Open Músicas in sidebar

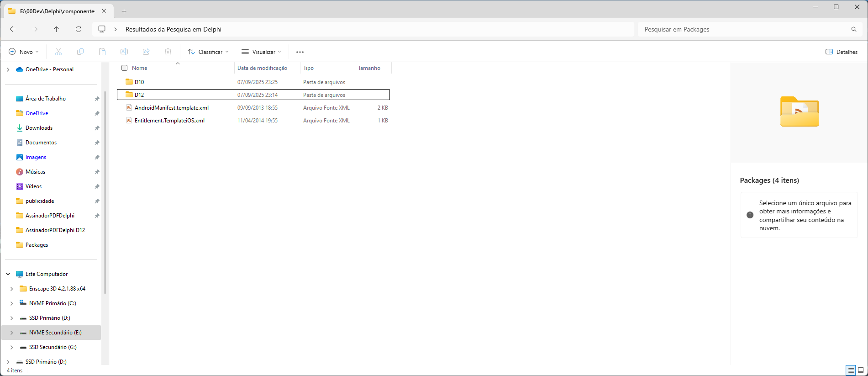(x=36, y=172)
